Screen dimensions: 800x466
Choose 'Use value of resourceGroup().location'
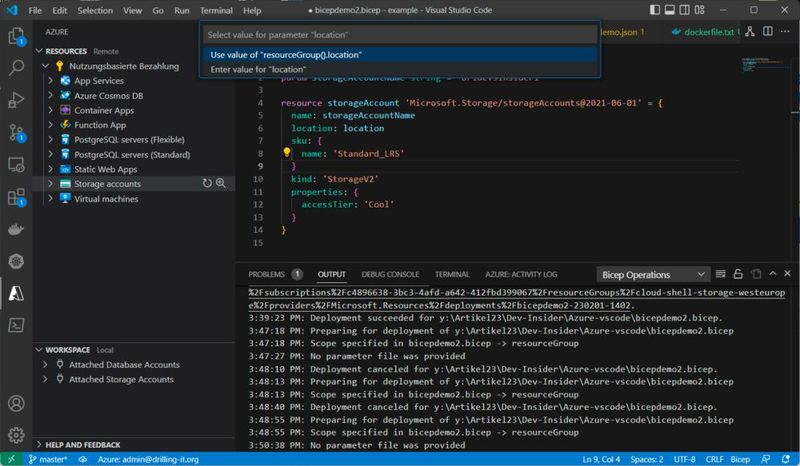(x=400, y=55)
